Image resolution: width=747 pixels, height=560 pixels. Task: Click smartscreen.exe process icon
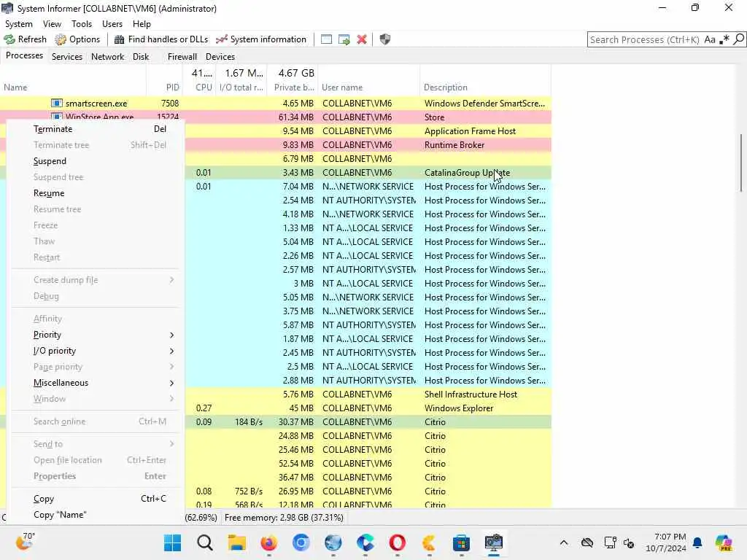coord(57,104)
